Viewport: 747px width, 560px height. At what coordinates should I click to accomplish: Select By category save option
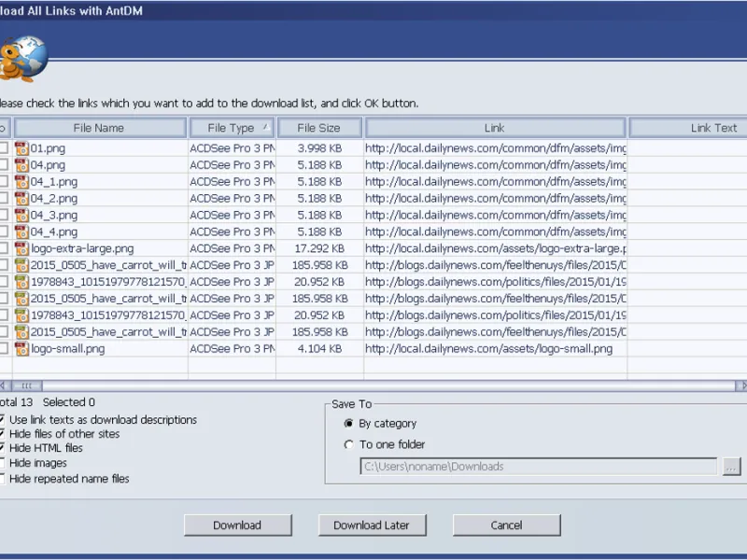coord(348,424)
